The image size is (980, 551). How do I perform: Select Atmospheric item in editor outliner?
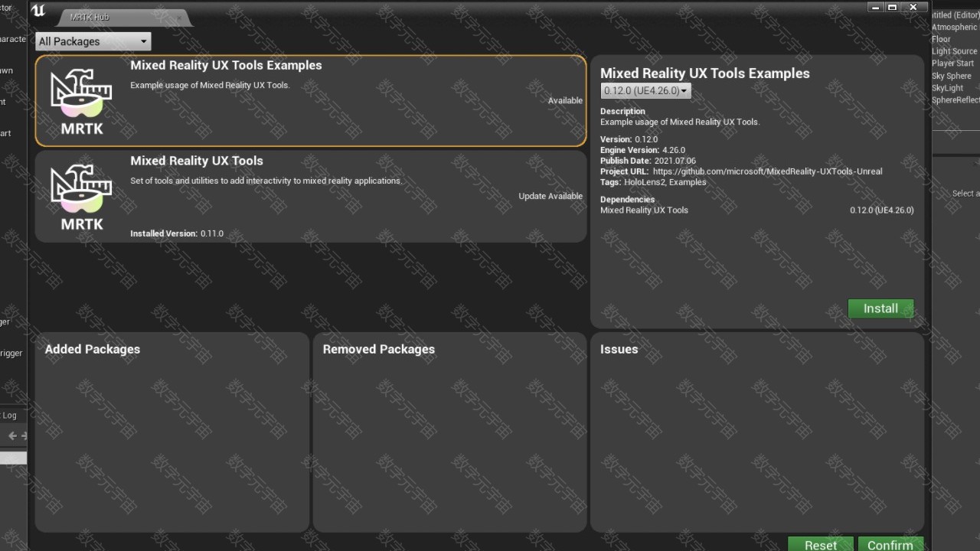[x=955, y=27]
